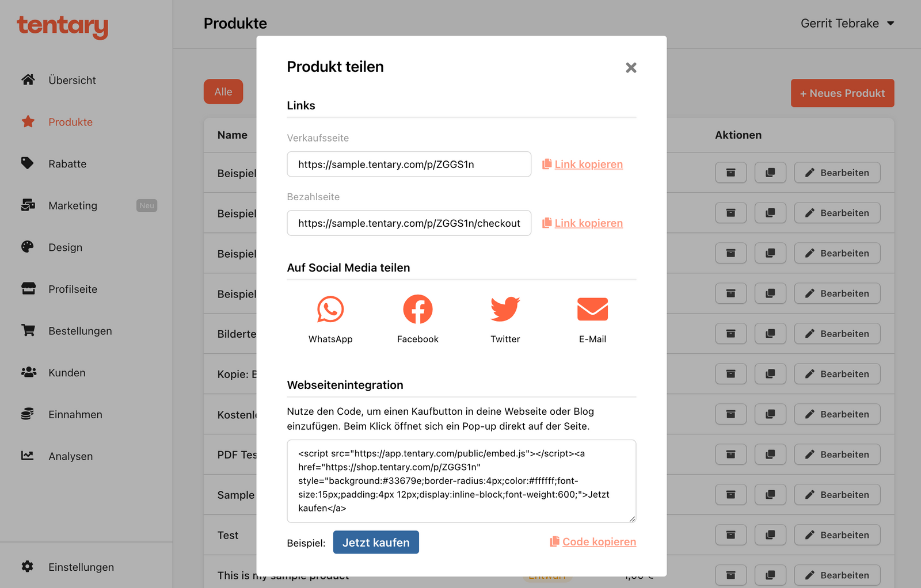Click inside the embed code textarea
Viewport: 921px width, 588px height.
point(461,481)
